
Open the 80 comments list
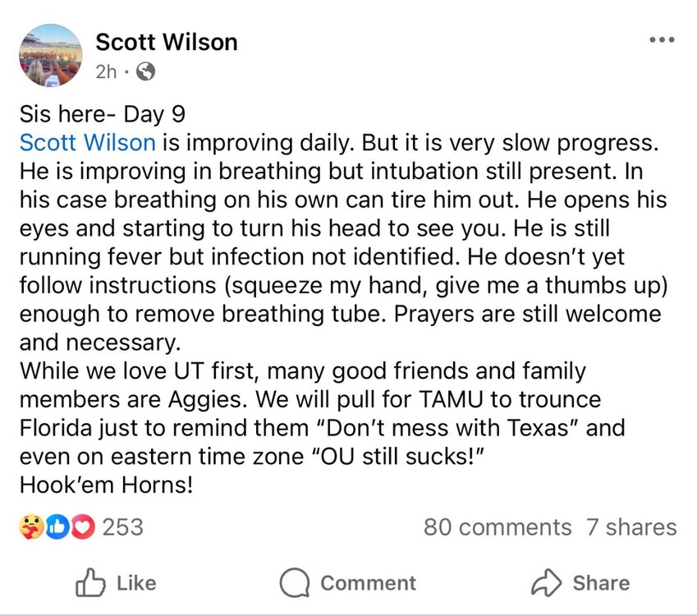tap(497, 526)
